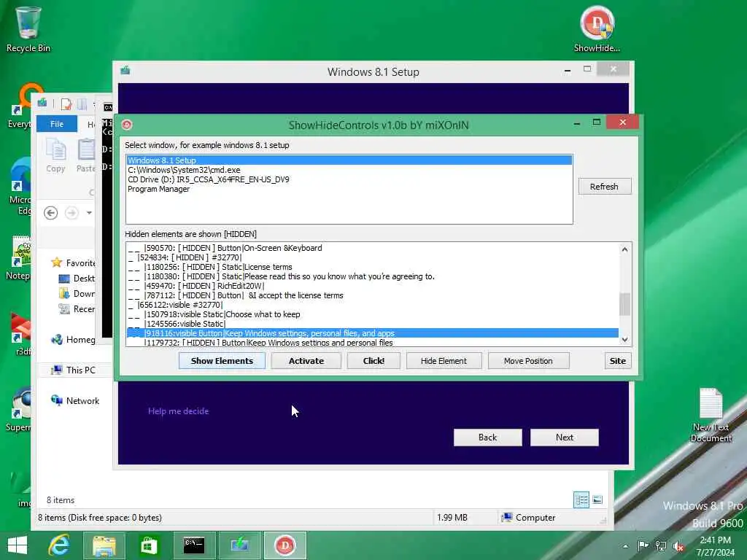Select the RichEdit20W hidden element row
This screenshot has height=560, width=747.
[x=373, y=286]
